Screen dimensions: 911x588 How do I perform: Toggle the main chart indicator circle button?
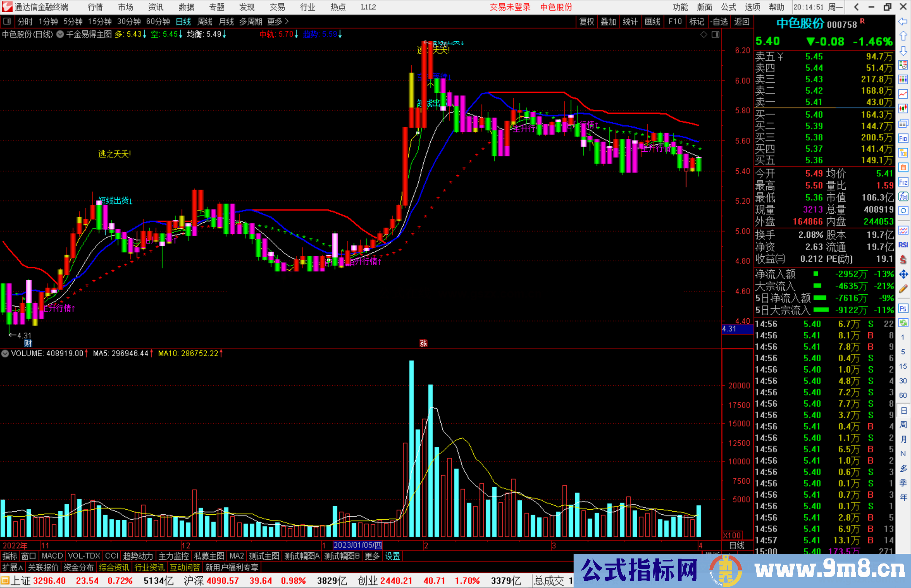(x=60, y=34)
